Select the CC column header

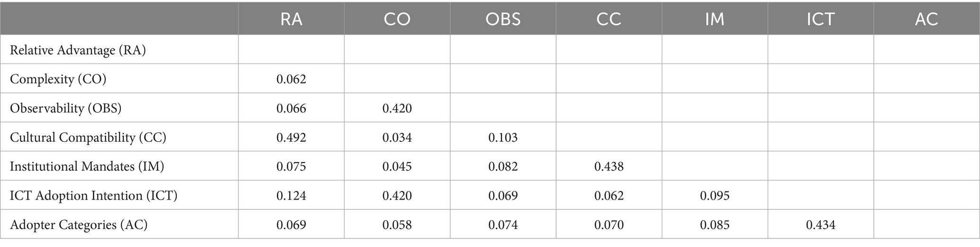[x=609, y=19]
